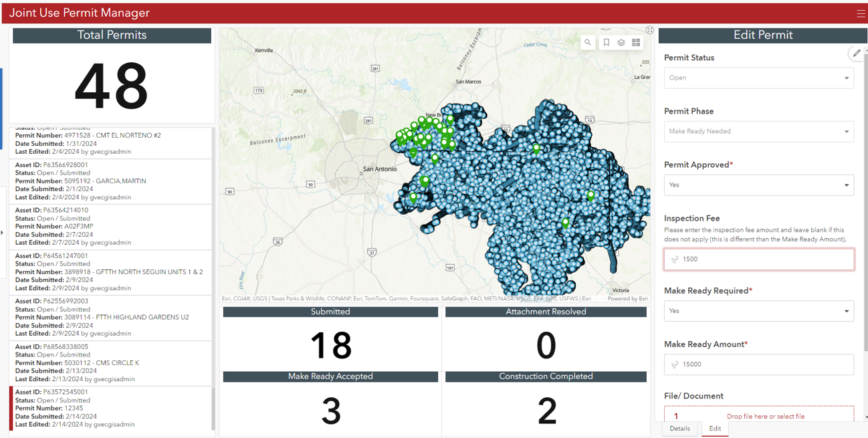Select the Edit tab
The width and height of the screenshot is (868, 438).
pyautogui.click(x=715, y=429)
